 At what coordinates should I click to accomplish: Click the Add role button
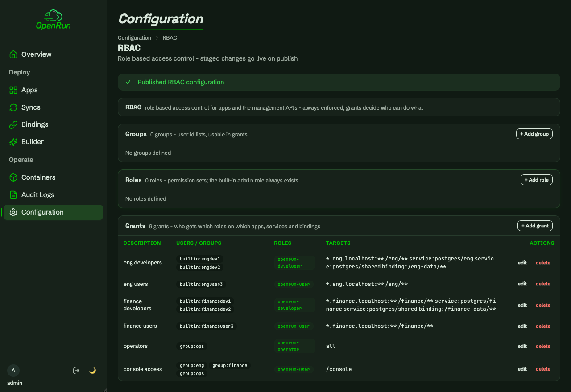[x=537, y=180]
